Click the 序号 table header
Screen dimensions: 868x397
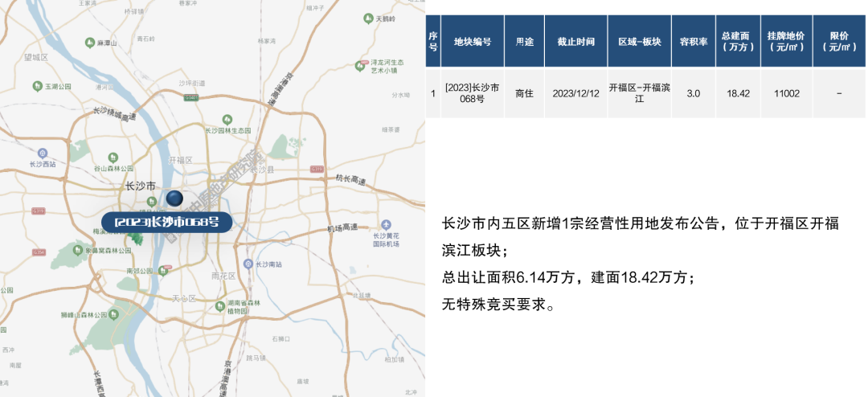point(433,42)
